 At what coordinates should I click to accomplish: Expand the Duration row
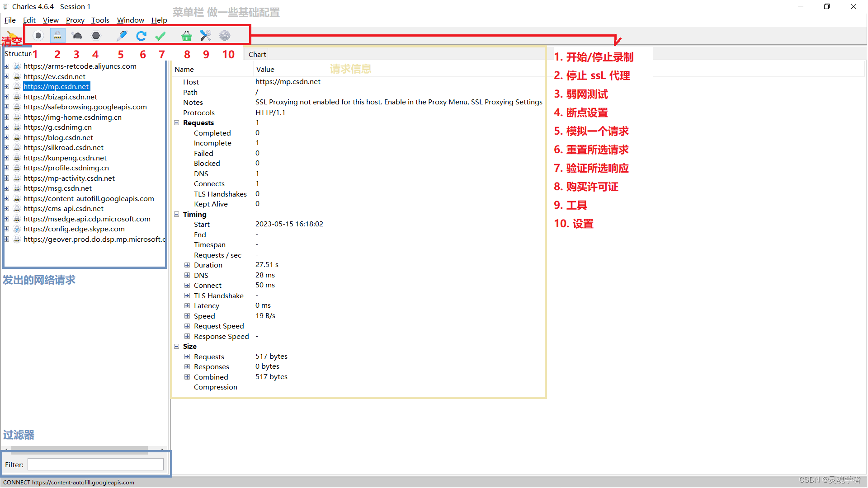[187, 265]
